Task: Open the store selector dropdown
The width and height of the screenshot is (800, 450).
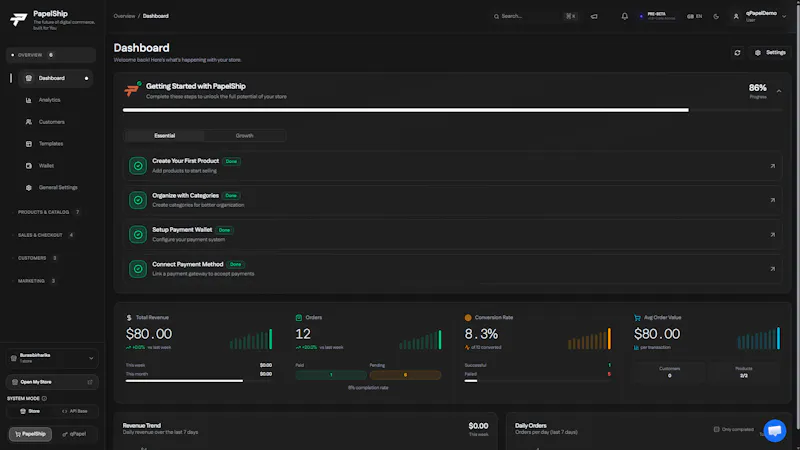Action: tap(52, 358)
